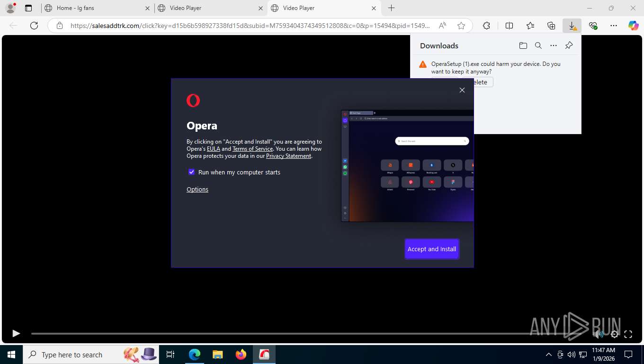Click the address bar URL
Screen dimensions: 644x364
tap(250, 26)
